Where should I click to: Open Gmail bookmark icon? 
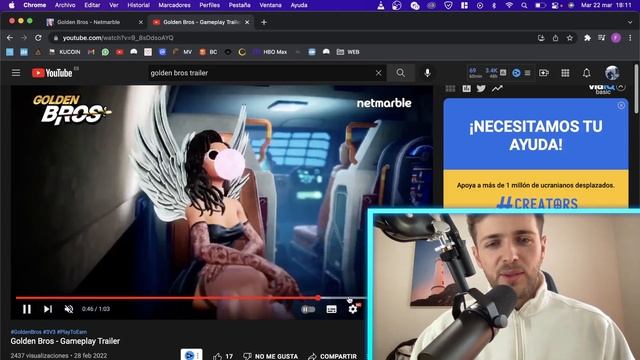coord(91,52)
